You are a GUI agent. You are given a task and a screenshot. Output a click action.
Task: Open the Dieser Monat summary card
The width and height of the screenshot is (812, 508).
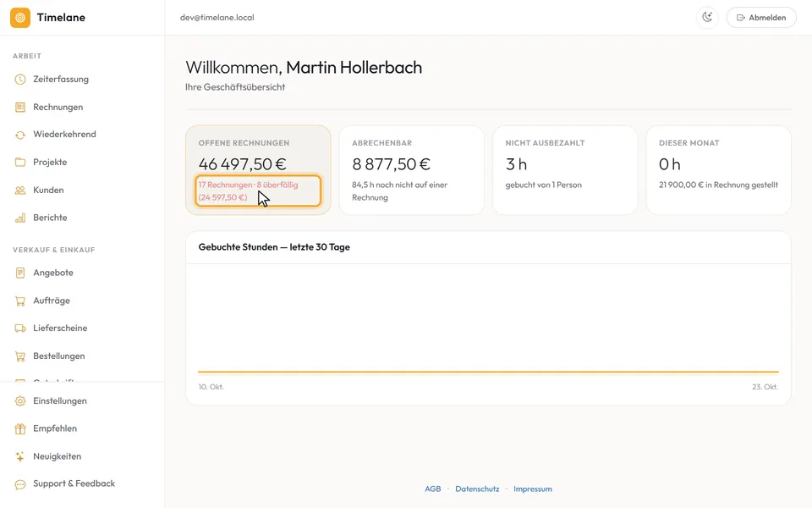point(719,170)
